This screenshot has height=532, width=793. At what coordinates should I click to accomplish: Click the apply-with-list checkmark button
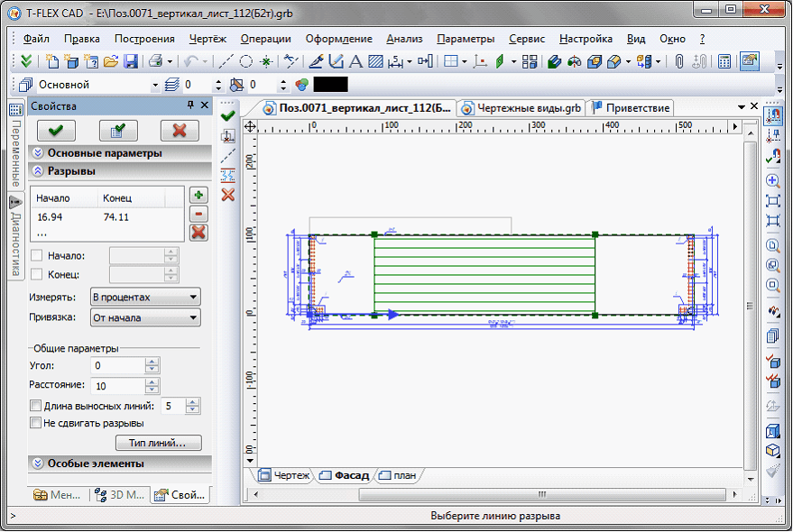coord(118,131)
